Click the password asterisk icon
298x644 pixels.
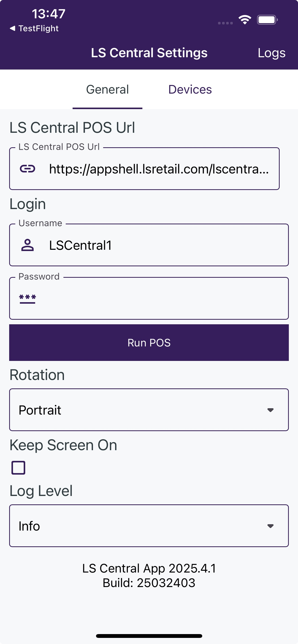click(x=28, y=299)
